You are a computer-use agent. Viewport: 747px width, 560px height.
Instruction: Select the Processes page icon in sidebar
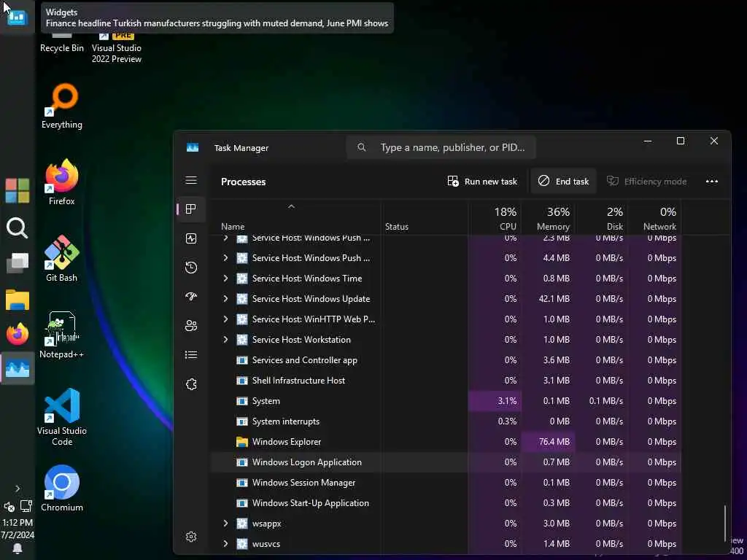click(x=191, y=209)
